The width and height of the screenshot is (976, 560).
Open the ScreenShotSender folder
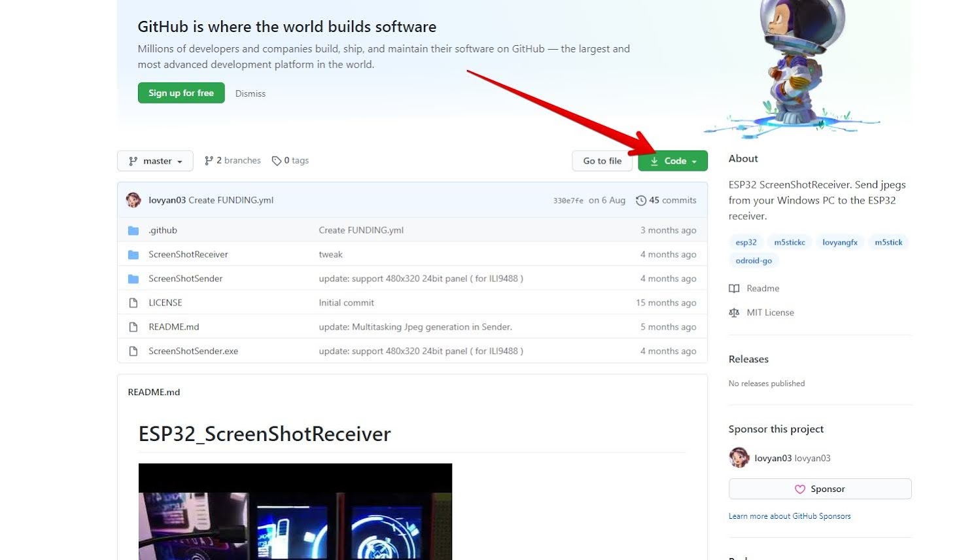tap(186, 279)
